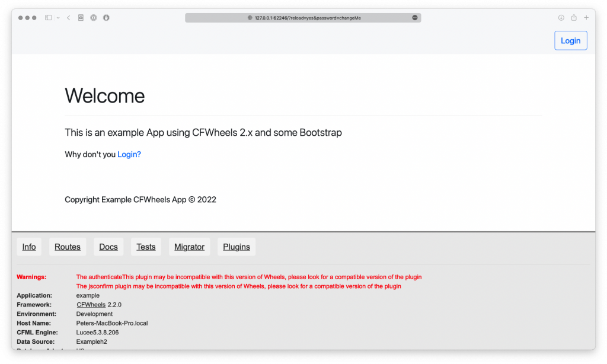View the Plugins tab
The width and height of the screenshot is (607, 364).
coord(237,247)
